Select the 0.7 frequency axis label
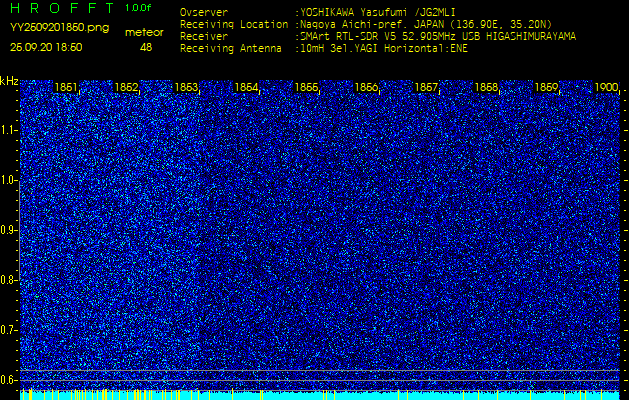 (9, 329)
